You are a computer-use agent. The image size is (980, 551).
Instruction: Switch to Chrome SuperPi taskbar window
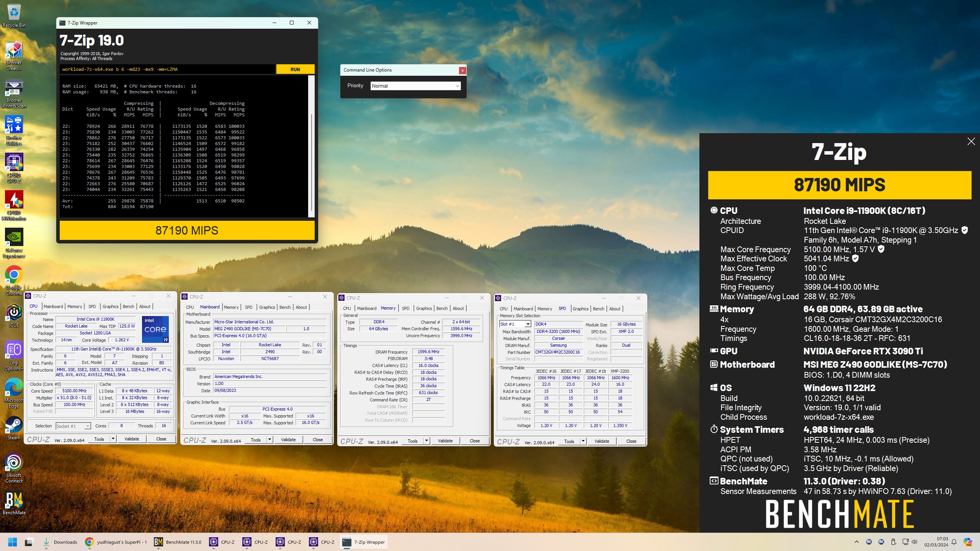[x=116, y=542]
